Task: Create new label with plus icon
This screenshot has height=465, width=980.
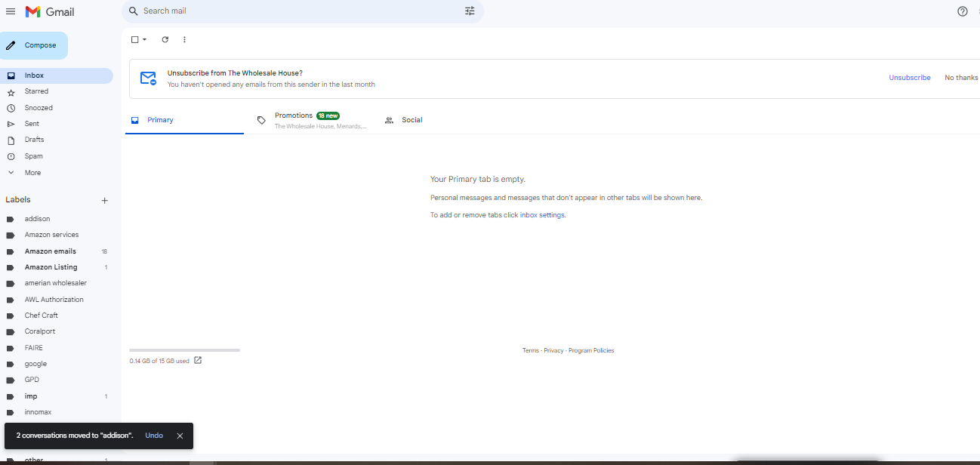Action: coord(105,201)
